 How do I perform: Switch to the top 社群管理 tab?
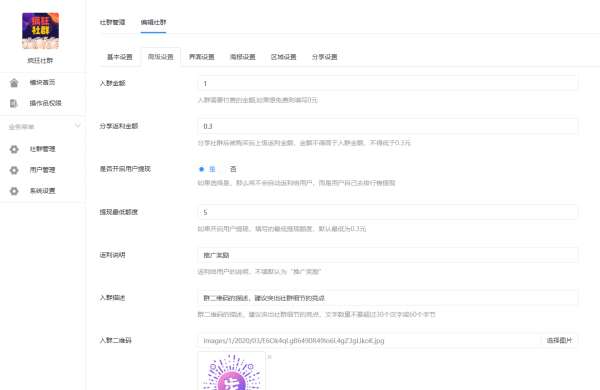click(x=112, y=22)
